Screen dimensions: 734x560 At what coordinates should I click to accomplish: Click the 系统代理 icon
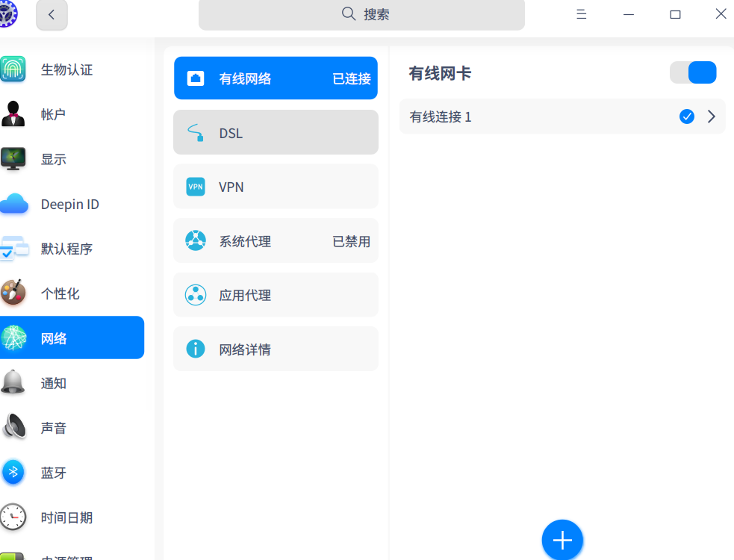tap(196, 240)
